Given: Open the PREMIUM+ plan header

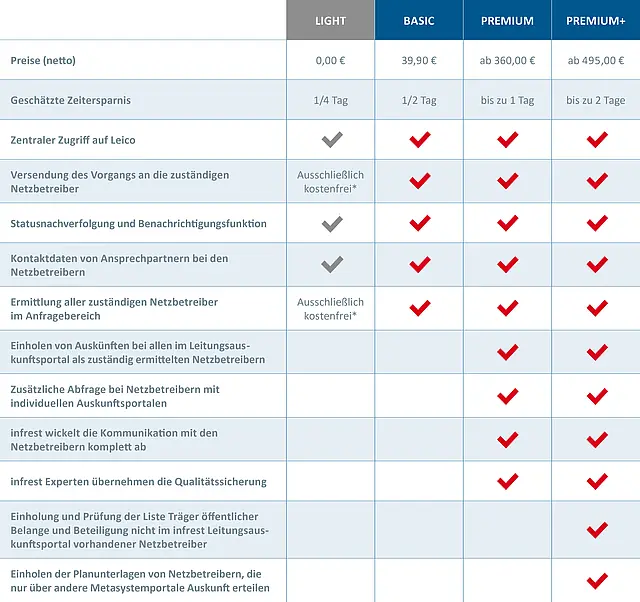Looking at the screenshot, I should point(596,20).
